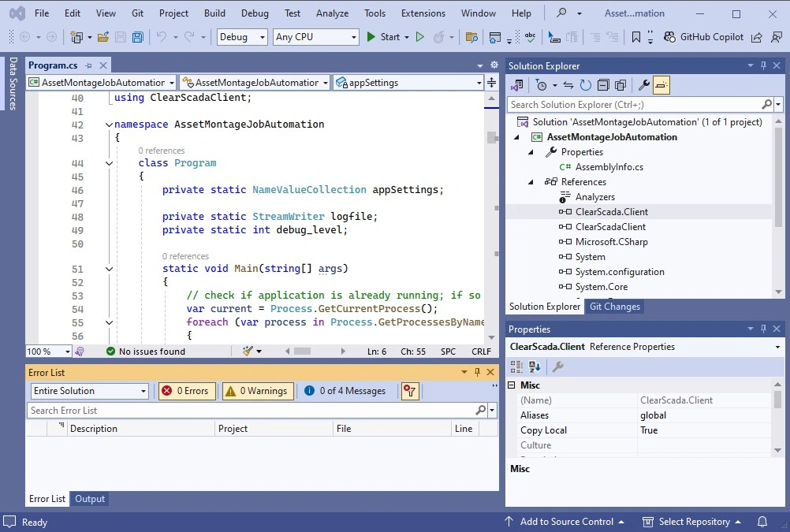The image size is (790, 532).
Task: Close the Program.cs tab
Action: click(103, 65)
